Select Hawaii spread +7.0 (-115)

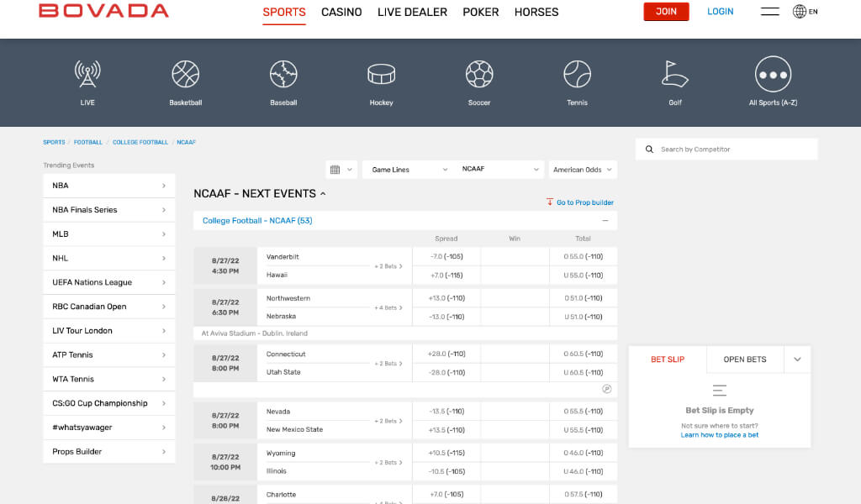(x=446, y=276)
